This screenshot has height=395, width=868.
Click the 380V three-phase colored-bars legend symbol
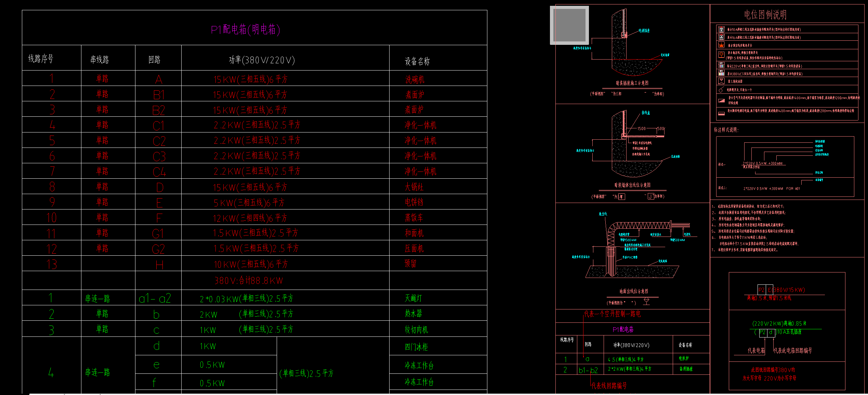tap(721, 73)
